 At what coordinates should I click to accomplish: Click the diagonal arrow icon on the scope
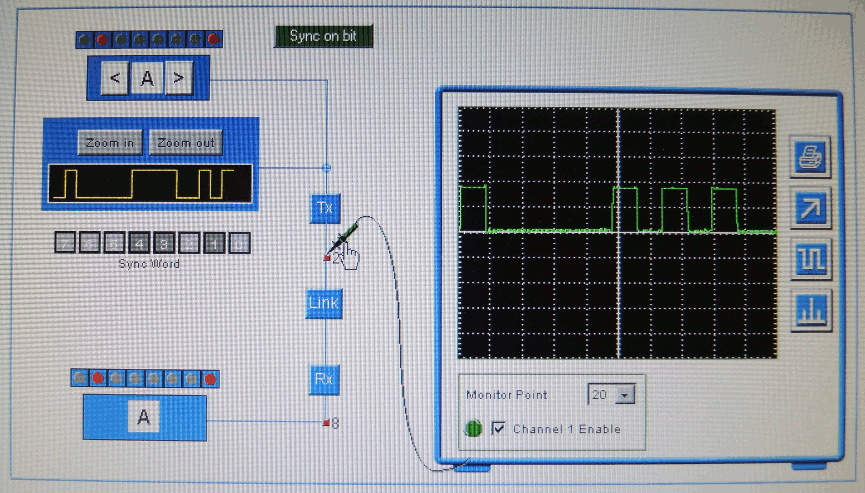pos(810,208)
